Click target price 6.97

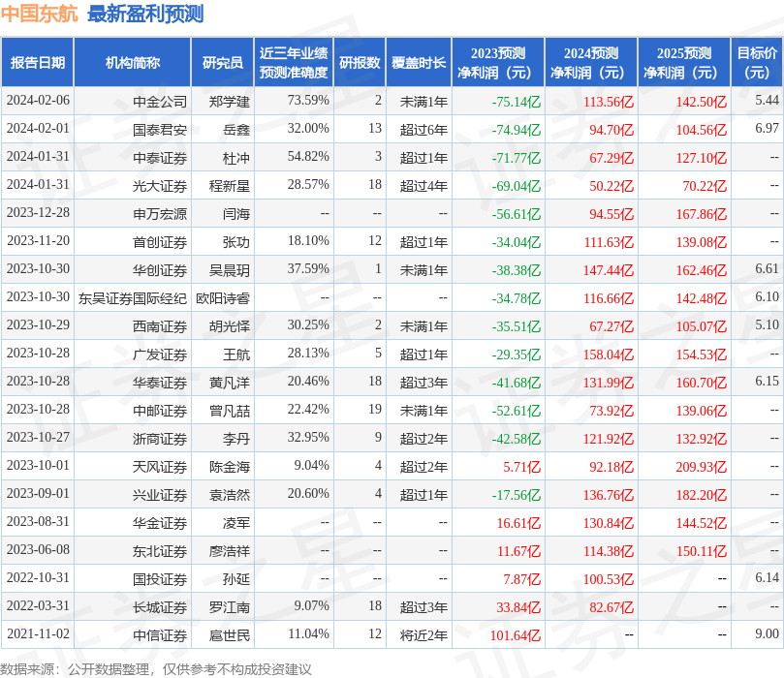(x=767, y=129)
